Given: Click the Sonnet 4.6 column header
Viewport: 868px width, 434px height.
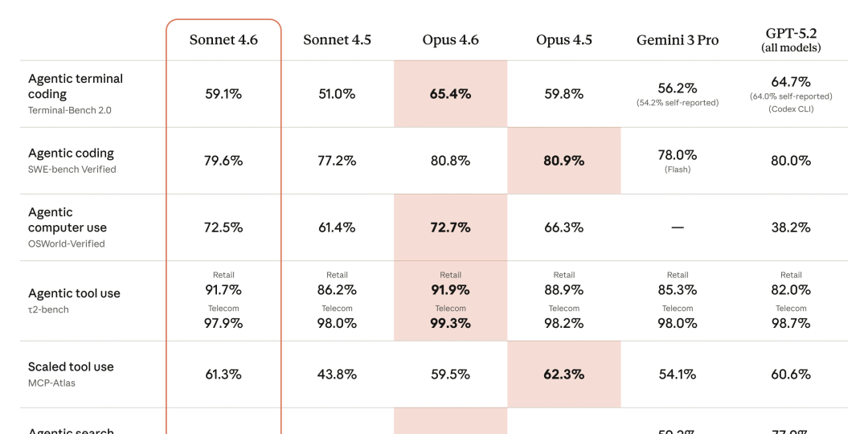Looking at the screenshot, I should [x=223, y=40].
